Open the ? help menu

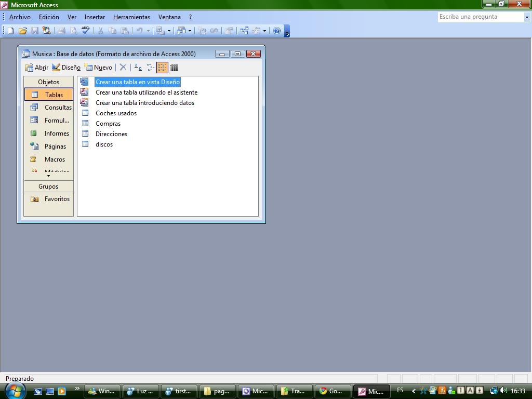click(190, 17)
